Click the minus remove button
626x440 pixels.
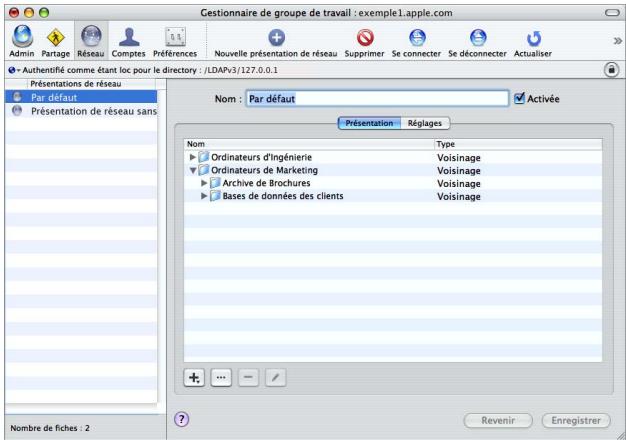coord(248,377)
